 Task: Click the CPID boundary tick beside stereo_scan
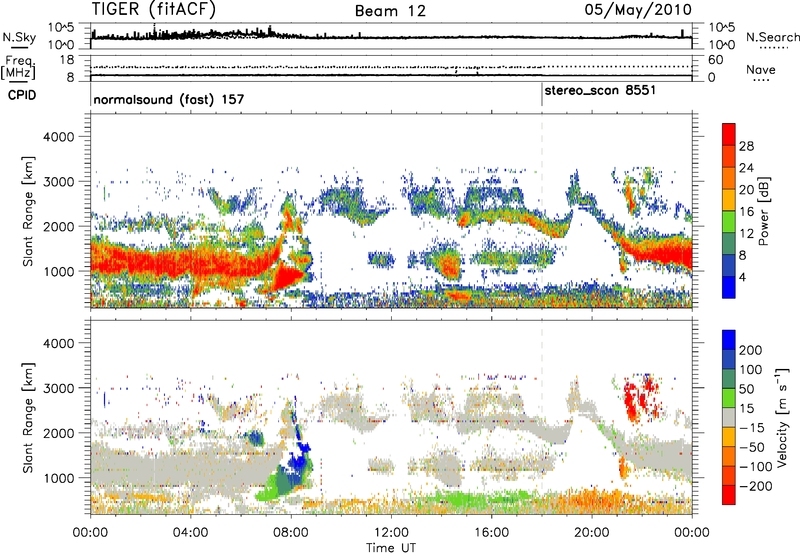(542, 95)
